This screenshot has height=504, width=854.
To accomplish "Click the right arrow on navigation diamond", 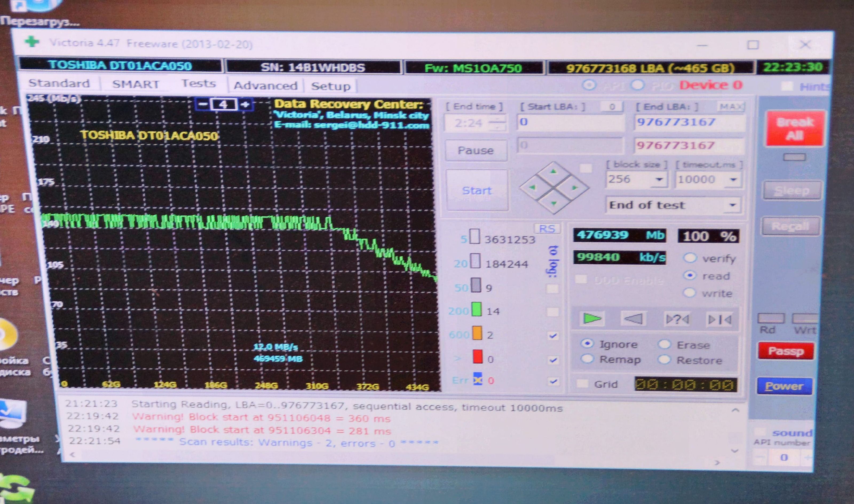I will [575, 187].
